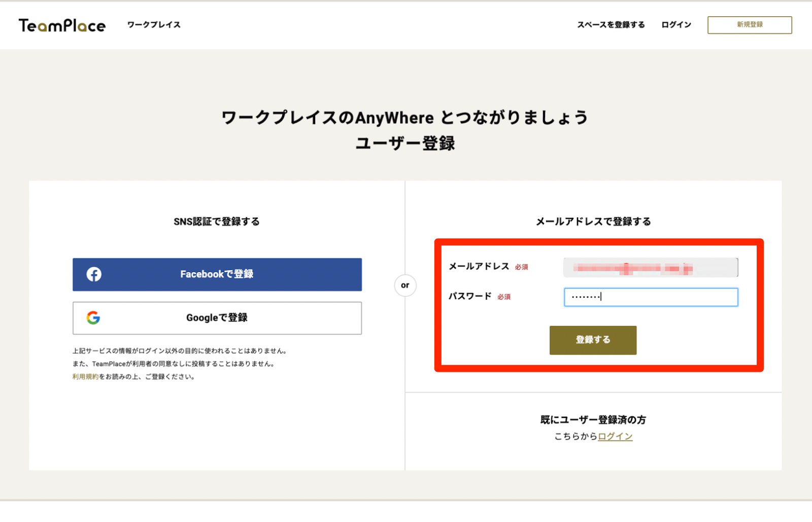Open the 新規登録 page from the header
This screenshot has height=522, width=812.
749,24
